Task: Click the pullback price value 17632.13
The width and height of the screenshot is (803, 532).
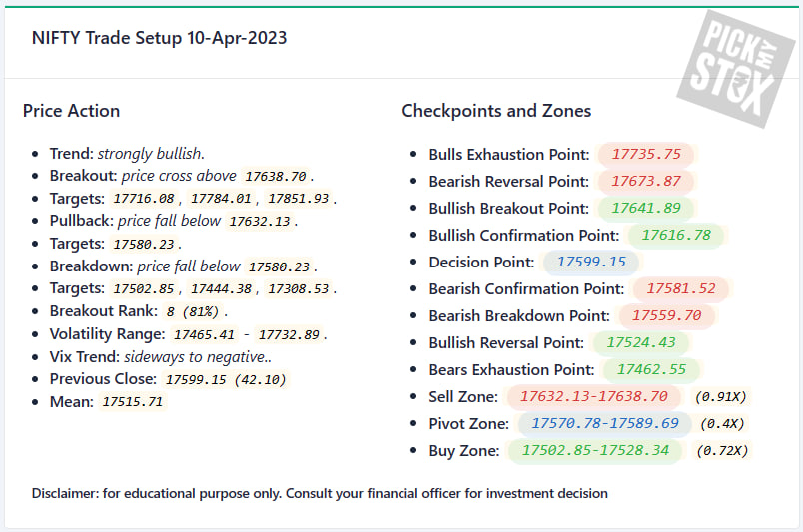Action: coord(260,222)
